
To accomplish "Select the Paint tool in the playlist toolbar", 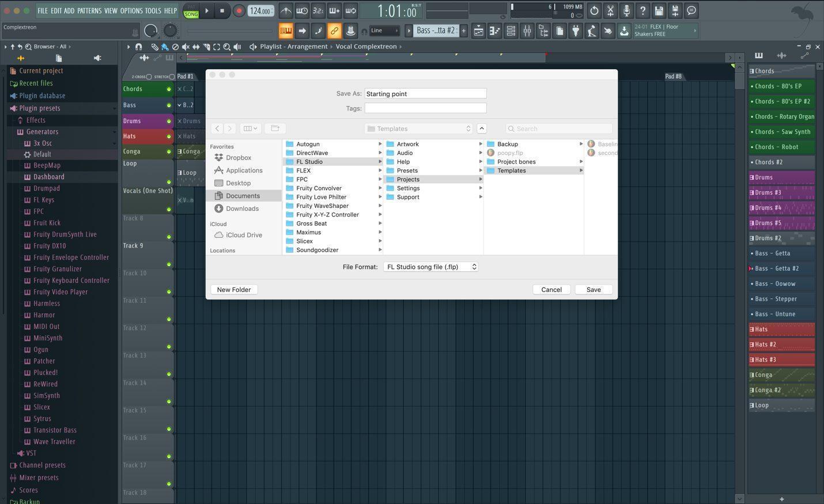I will [x=165, y=47].
